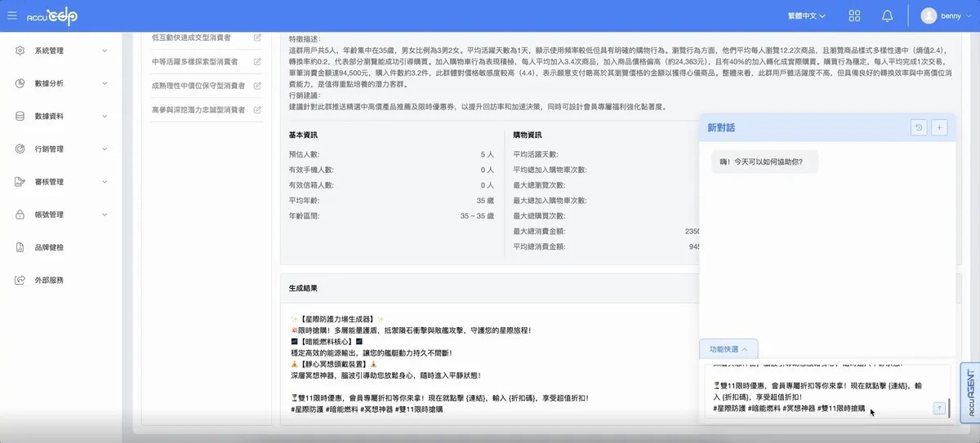This screenshot has width=980, height=443.
Task: Edit 中等活躍多樣探索型消費者 with its pencil icon
Action: point(257,61)
